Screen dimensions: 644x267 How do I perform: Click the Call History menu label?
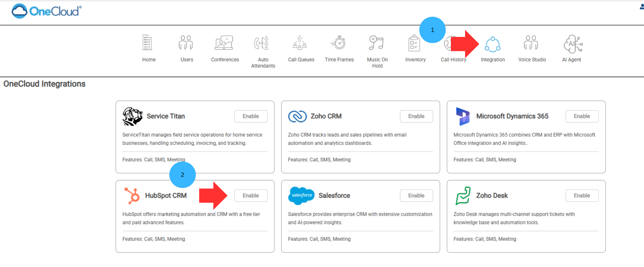[x=453, y=60]
